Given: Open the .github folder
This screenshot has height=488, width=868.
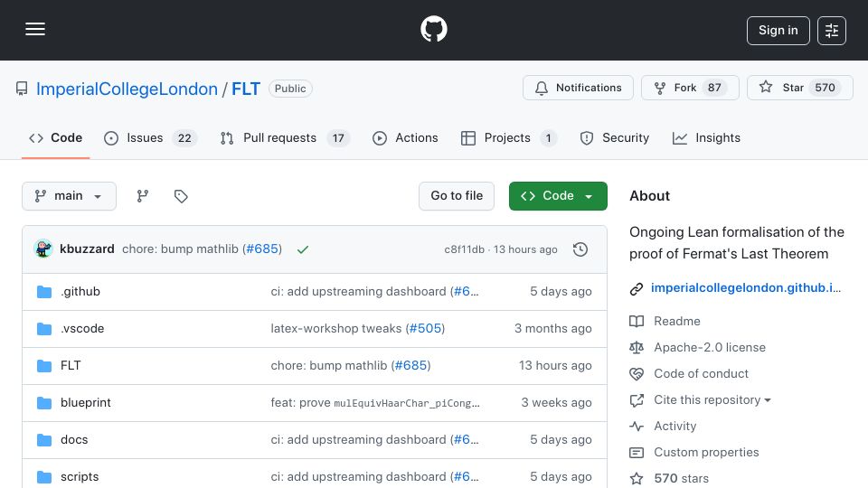Looking at the screenshot, I should coord(80,292).
